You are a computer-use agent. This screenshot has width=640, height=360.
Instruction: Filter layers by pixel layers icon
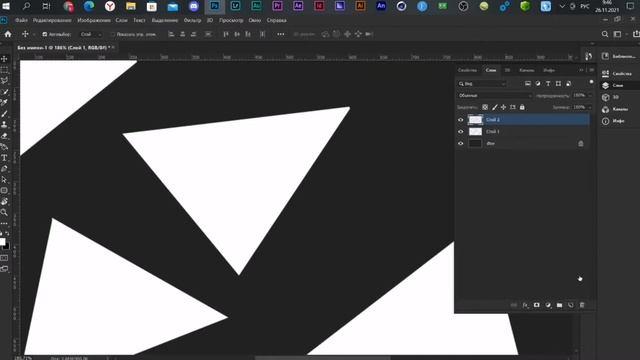528,84
